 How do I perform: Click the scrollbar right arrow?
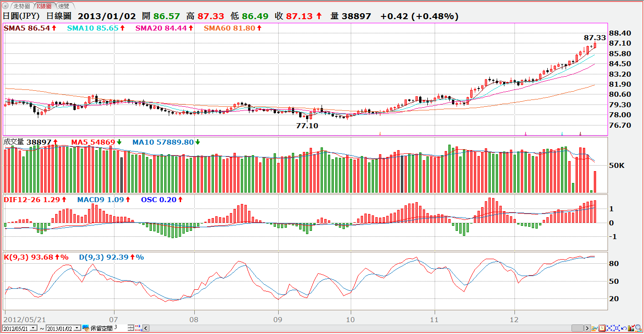[587, 328]
